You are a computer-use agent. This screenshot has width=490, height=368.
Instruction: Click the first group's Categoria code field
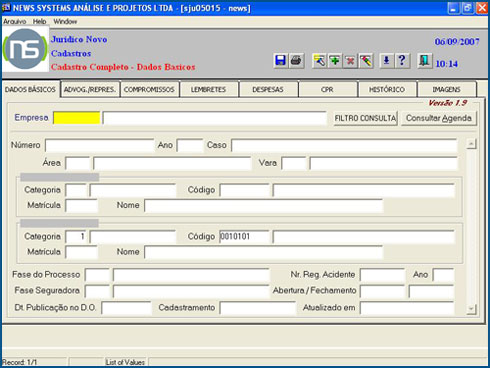coord(76,190)
